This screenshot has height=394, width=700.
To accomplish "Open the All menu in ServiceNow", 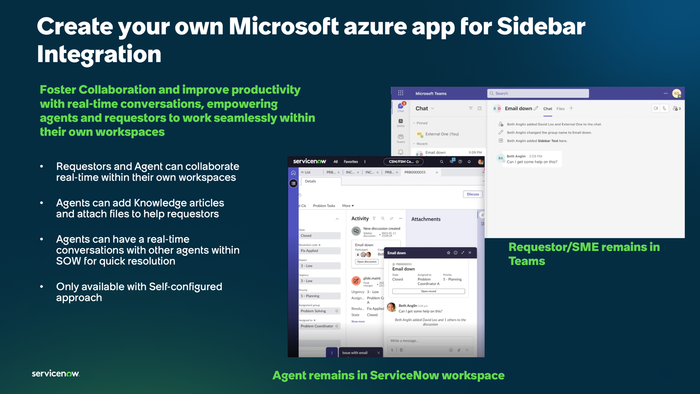I will 336,162.
